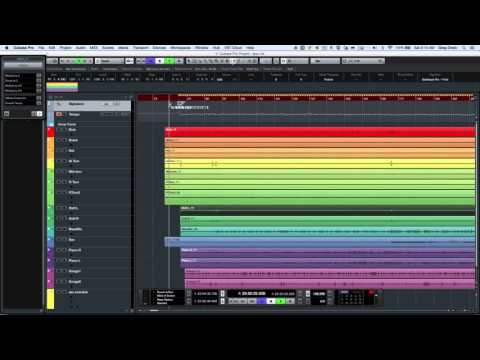Open the MIDI menu
480x360 pixels.
pos(94,48)
